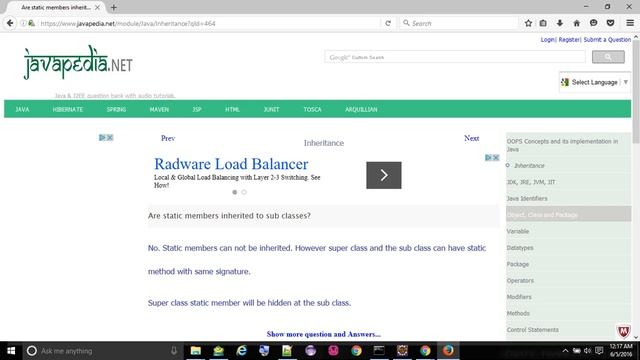Click the volume icon in system tray
The height and width of the screenshot is (360, 640).
click(587, 351)
